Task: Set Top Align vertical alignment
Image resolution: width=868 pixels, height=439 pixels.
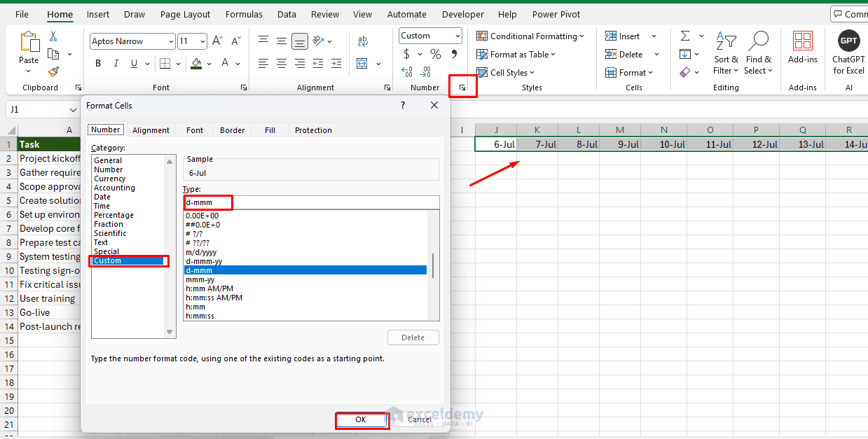Action: point(263,41)
